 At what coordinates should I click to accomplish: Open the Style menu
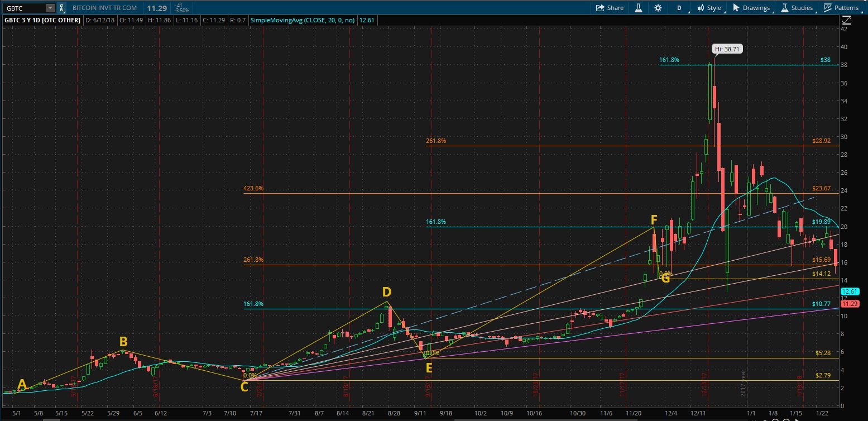tap(709, 8)
